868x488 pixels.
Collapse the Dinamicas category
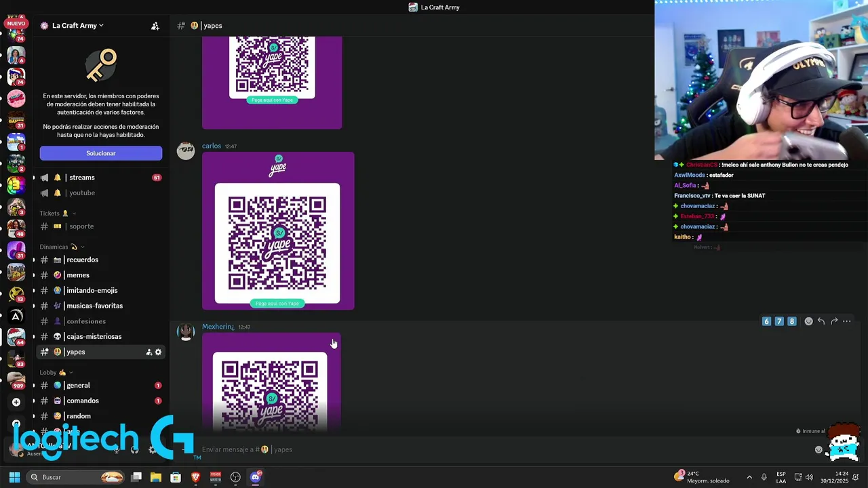[x=62, y=247]
